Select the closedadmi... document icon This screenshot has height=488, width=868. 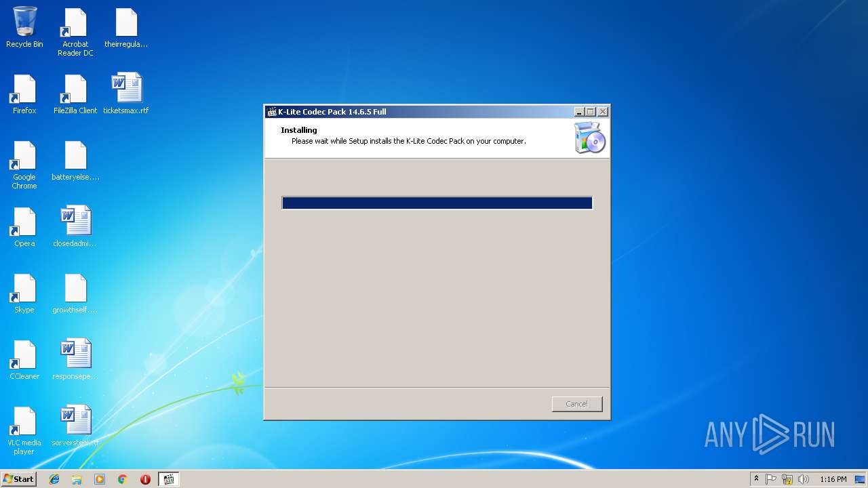[75, 227]
